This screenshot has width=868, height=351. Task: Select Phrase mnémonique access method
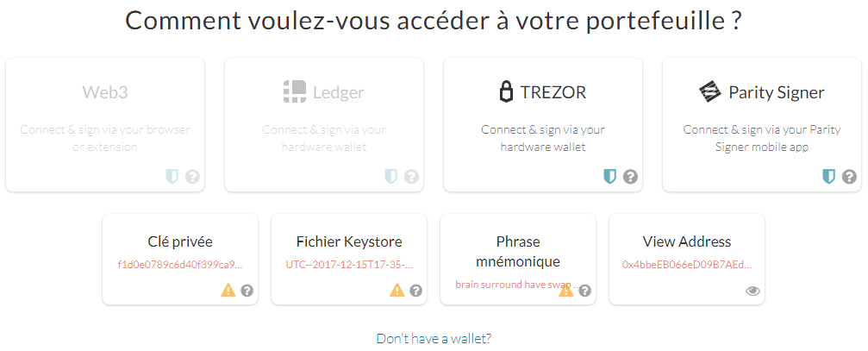(x=517, y=252)
